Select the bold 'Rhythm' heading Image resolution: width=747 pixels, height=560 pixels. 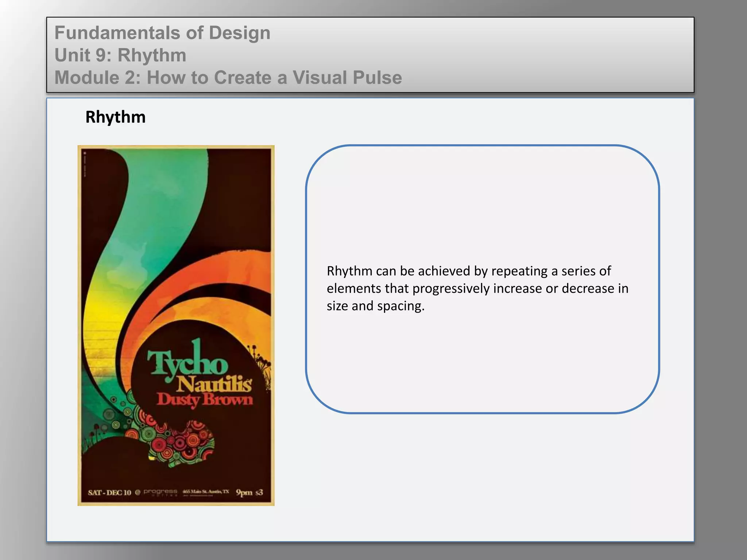tap(115, 117)
